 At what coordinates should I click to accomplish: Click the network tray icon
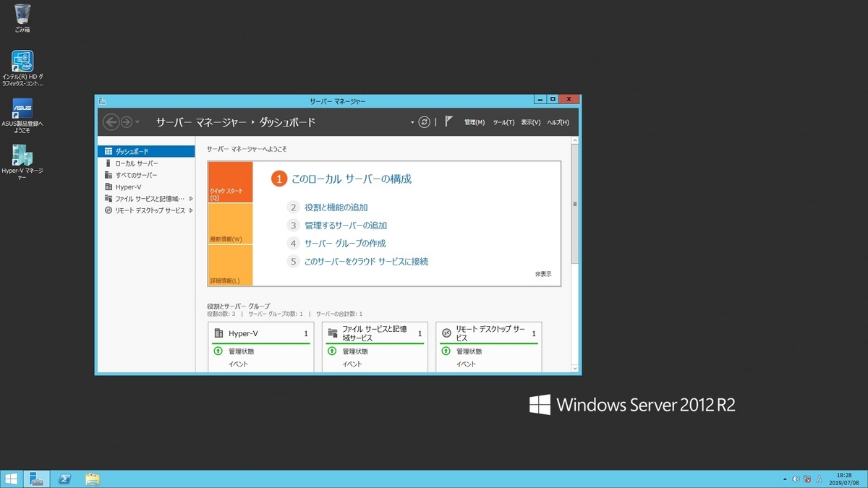807,479
